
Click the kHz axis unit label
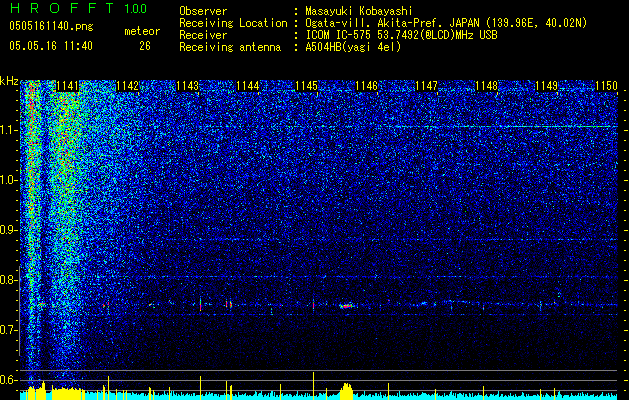pos(9,81)
